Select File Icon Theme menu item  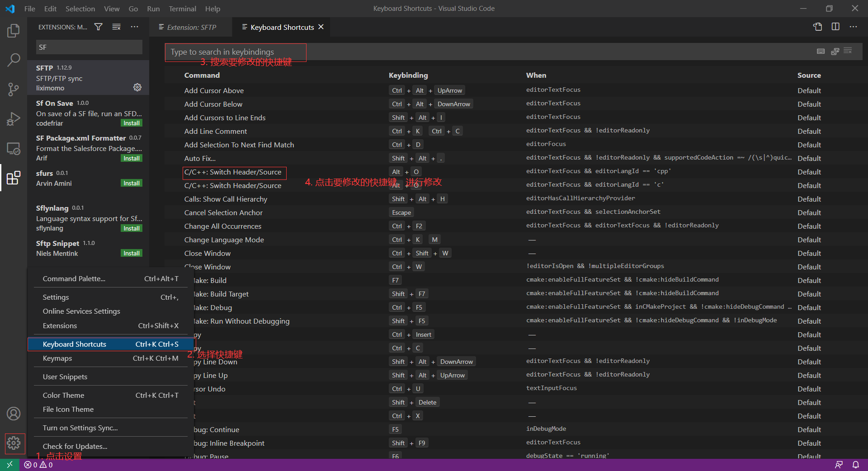[111, 409]
